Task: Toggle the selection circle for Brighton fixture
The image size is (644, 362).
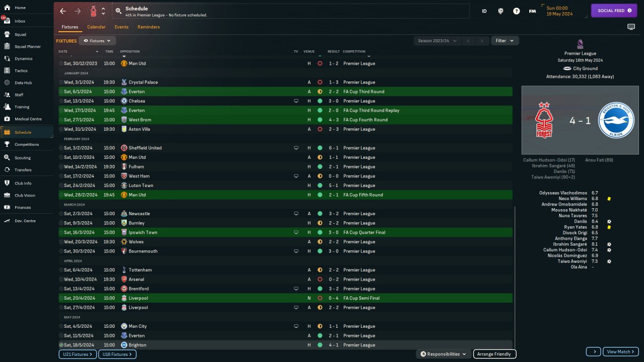Action: pos(61,345)
